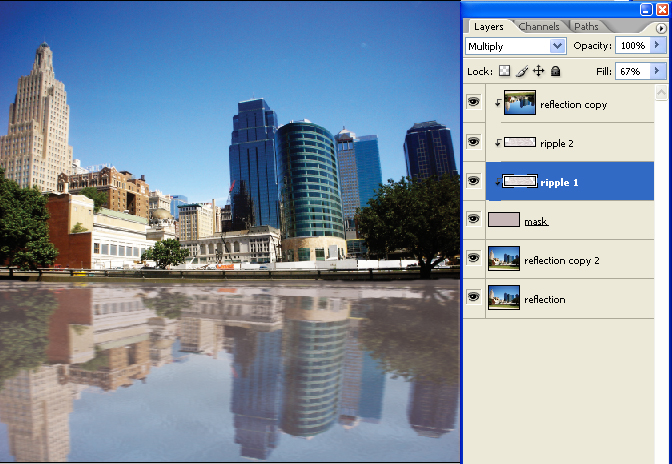Viewport: 672px width, 464px height.
Task: Select the layer named reflection copy 2
Action: (x=562, y=260)
